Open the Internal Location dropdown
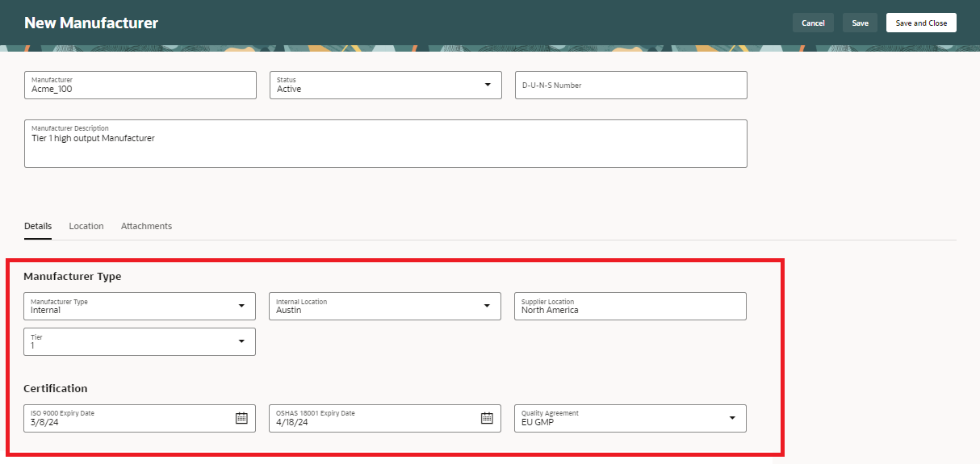 pyautogui.click(x=487, y=306)
